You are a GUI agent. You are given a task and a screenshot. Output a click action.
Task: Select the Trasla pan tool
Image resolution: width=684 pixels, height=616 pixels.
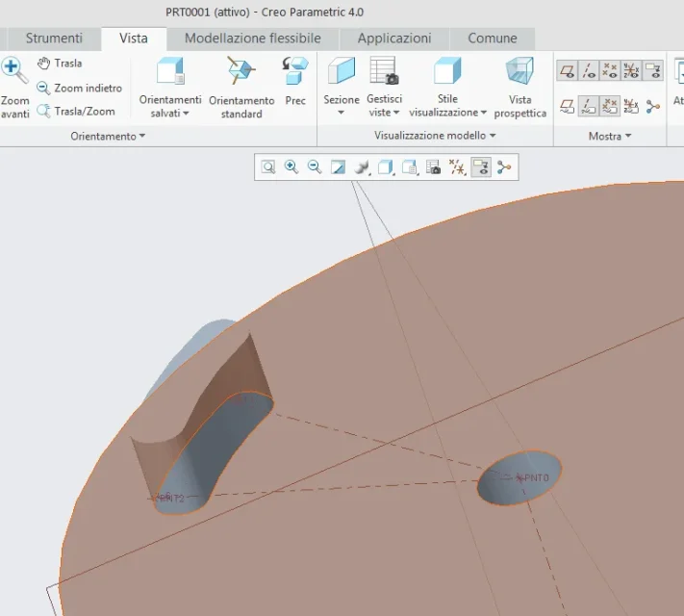point(60,64)
